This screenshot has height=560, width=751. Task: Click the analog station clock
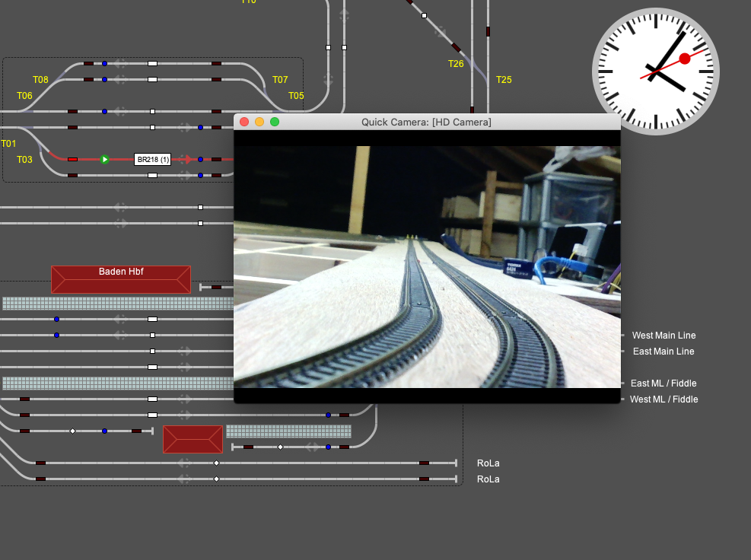click(656, 72)
